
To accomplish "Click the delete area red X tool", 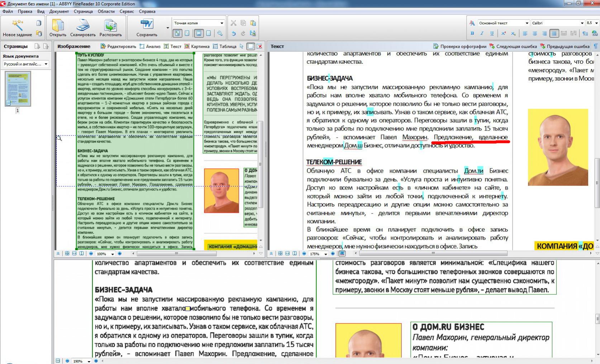I will (x=259, y=46).
